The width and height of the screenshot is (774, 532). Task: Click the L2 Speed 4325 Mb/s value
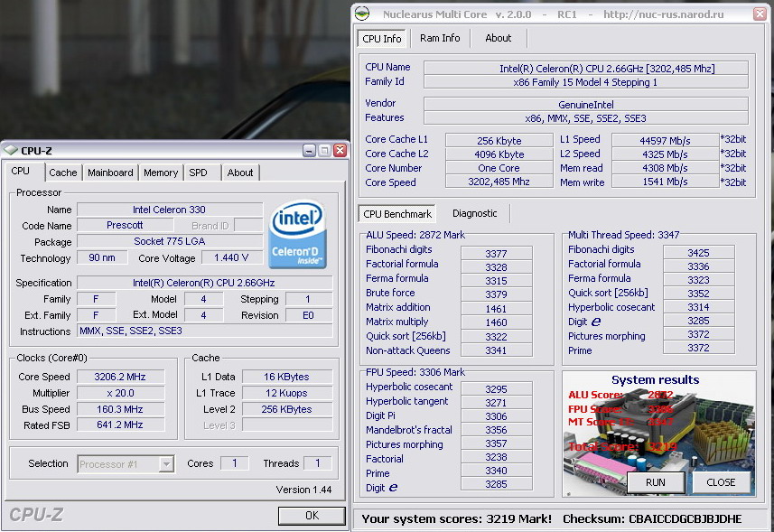click(x=665, y=154)
